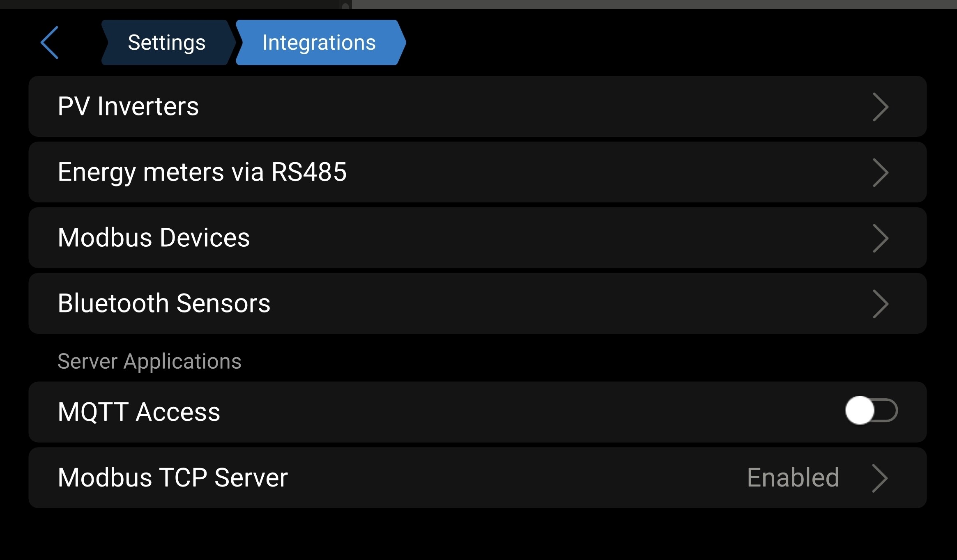Click the MQTT Access label row
This screenshot has width=957, height=560.
coord(477,412)
